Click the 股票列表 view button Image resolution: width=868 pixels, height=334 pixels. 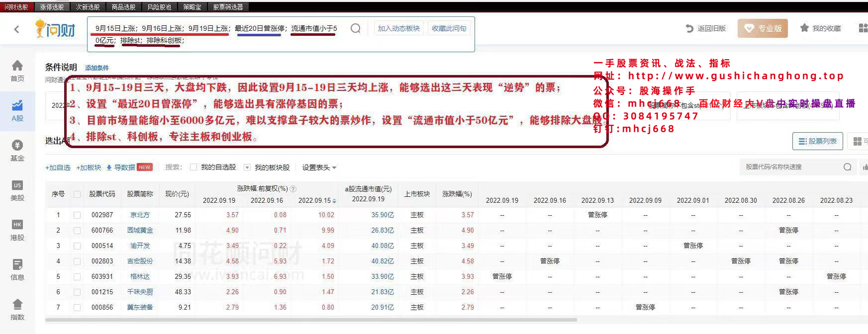click(x=818, y=141)
